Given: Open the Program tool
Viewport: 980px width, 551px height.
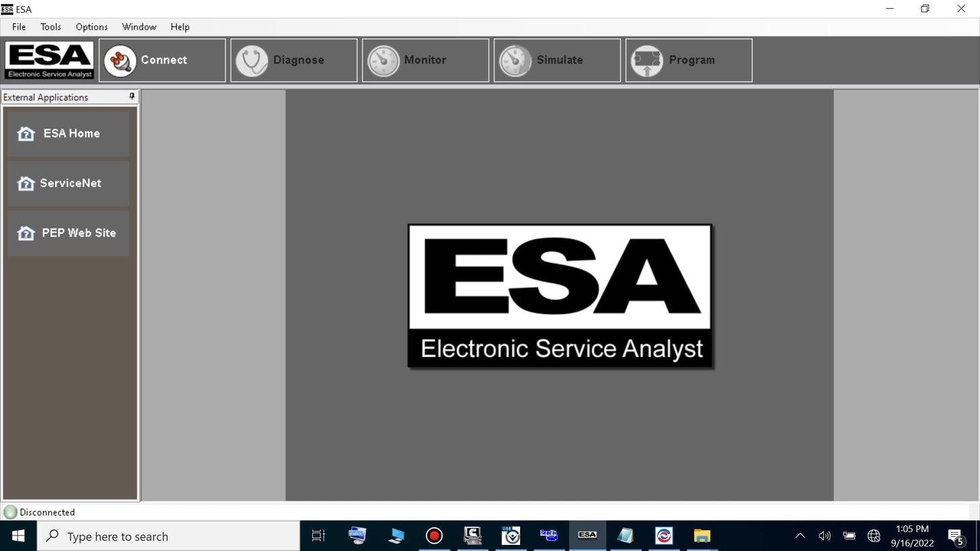Looking at the screenshot, I should 688,60.
